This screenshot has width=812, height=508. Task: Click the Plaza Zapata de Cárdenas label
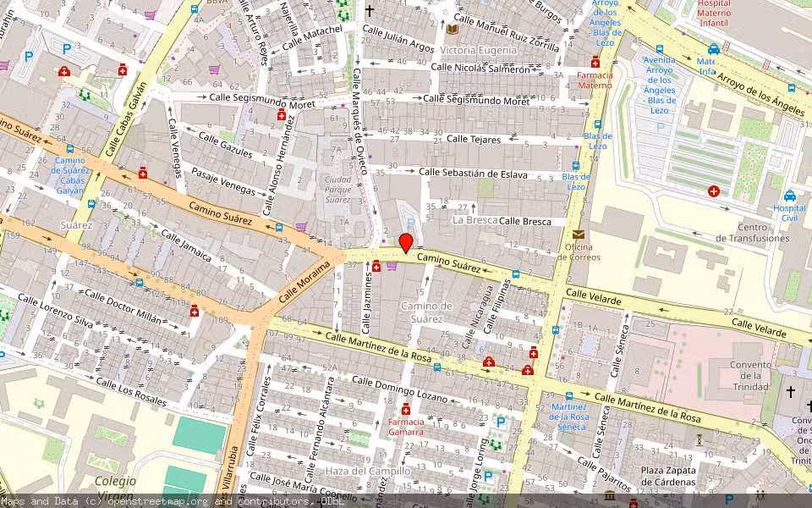coord(668,476)
